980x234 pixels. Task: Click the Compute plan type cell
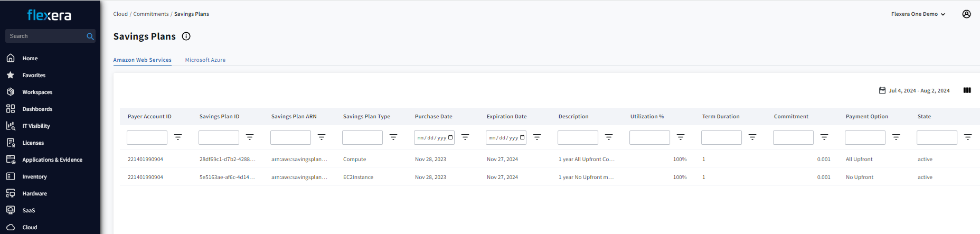(x=354, y=160)
